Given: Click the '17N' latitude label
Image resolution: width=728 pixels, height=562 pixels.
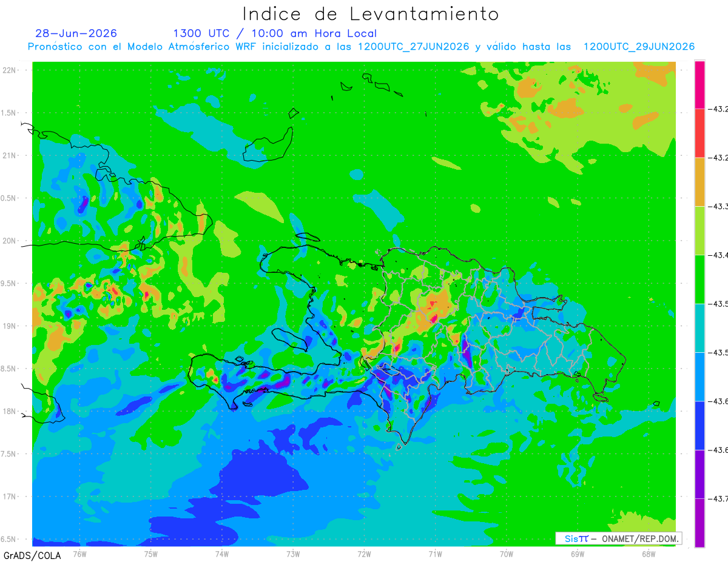Looking at the screenshot, I should (10, 497).
